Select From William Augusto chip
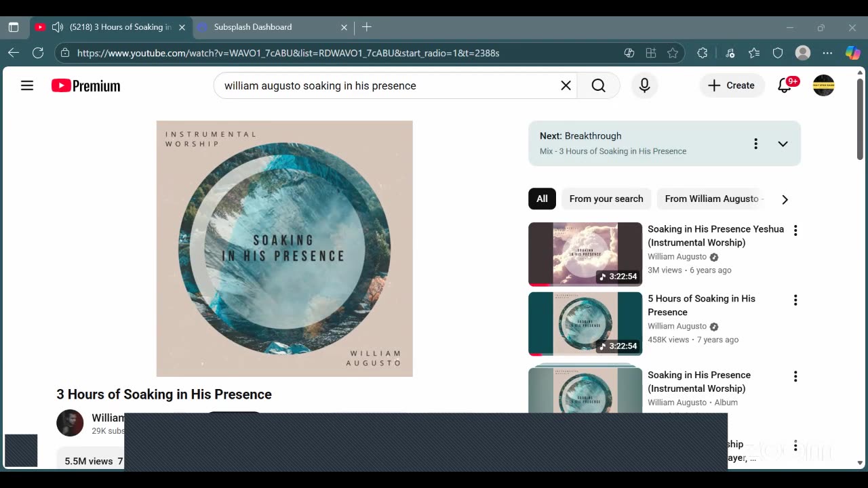 click(711, 199)
